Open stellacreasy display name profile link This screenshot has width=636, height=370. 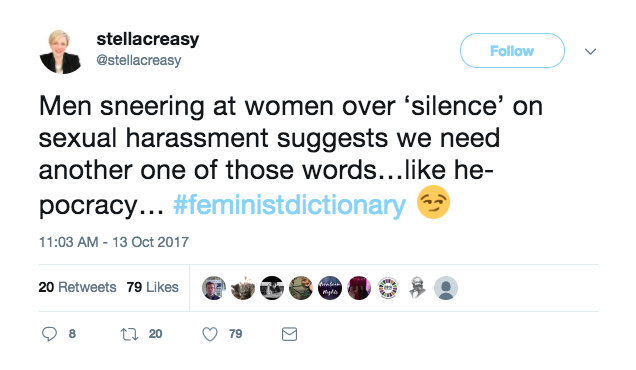point(148,39)
